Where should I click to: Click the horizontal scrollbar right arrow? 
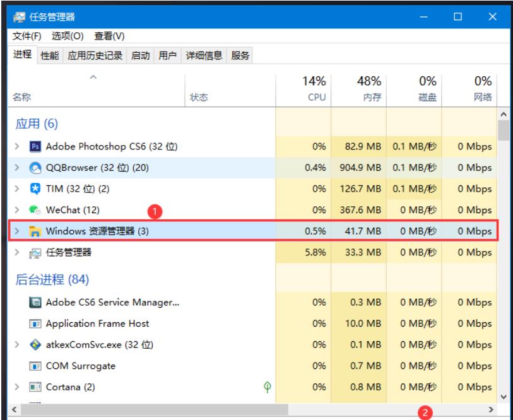(x=491, y=409)
